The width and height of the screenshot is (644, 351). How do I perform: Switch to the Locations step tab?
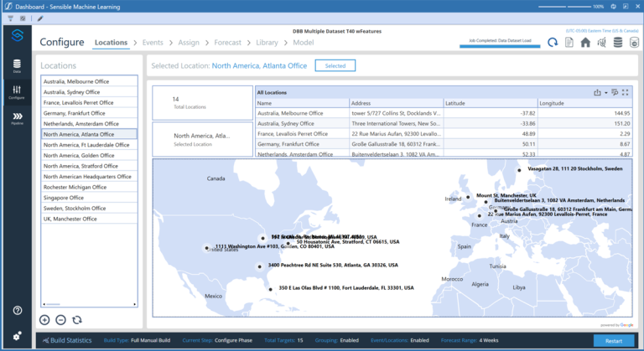(111, 42)
